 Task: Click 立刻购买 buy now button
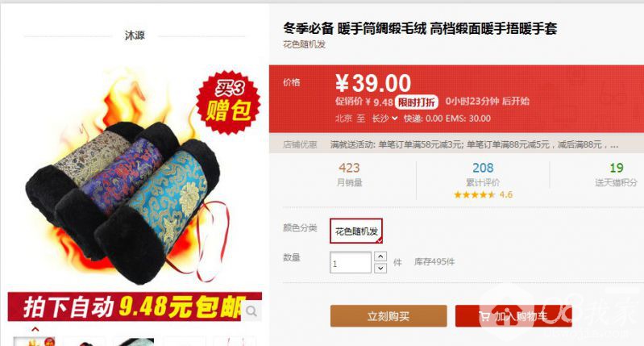point(388,316)
